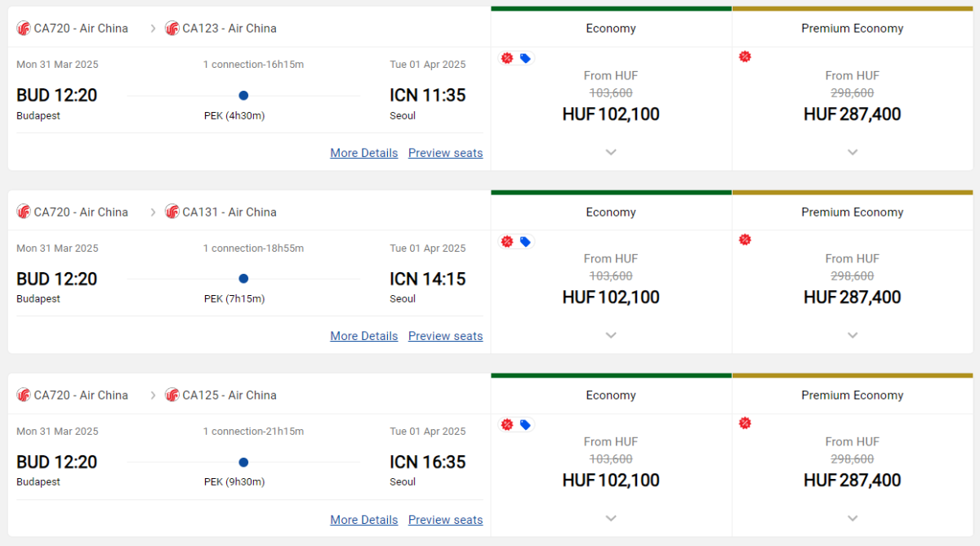The image size is (980, 546).
Task: Click the Air China logo beside CA131
Action: 172,212
